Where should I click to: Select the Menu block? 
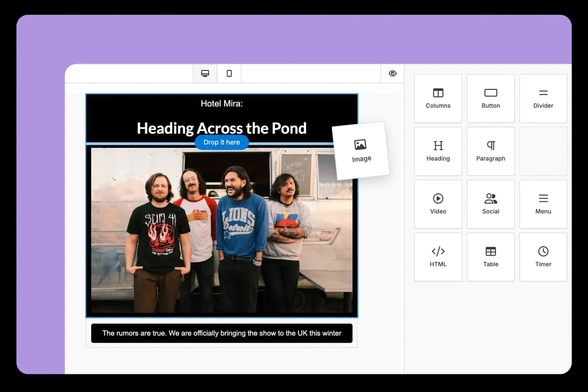coord(543,204)
